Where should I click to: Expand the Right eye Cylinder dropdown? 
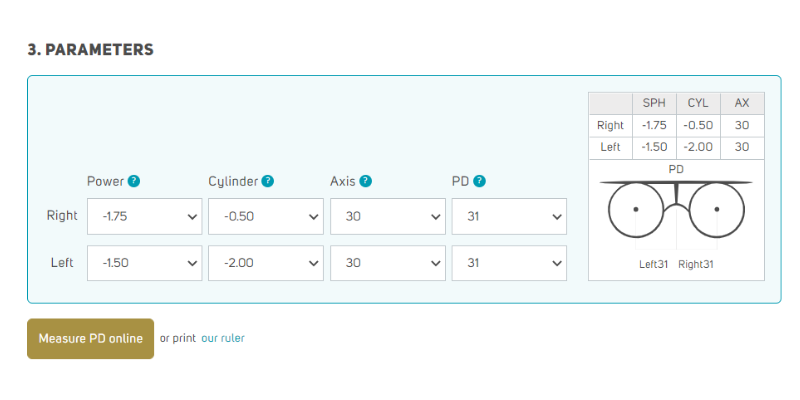click(x=266, y=216)
